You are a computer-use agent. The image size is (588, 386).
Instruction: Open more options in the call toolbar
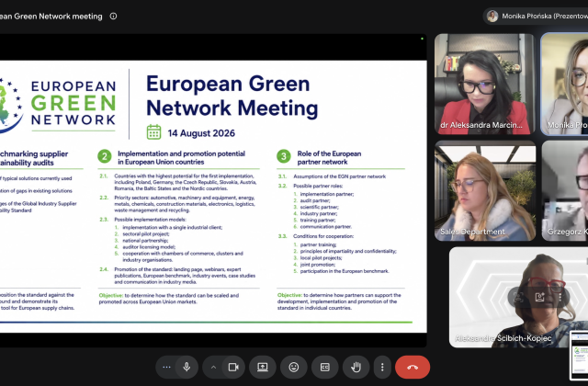click(x=382, y=368)
